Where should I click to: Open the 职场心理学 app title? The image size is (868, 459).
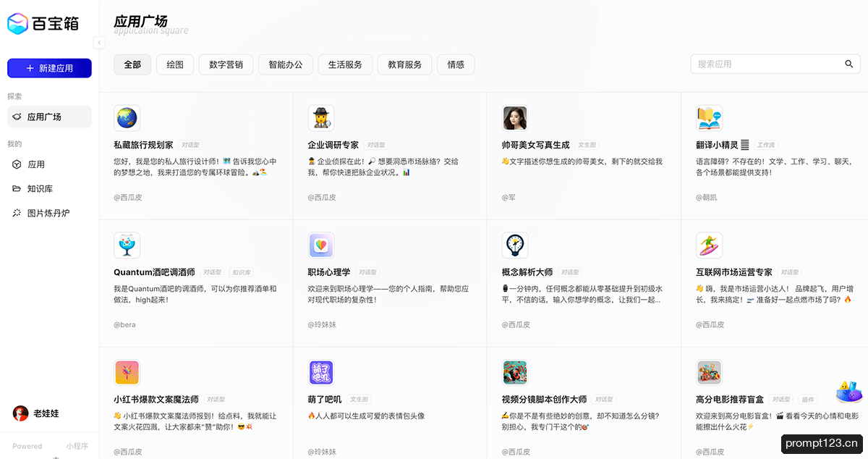(328, 272)
